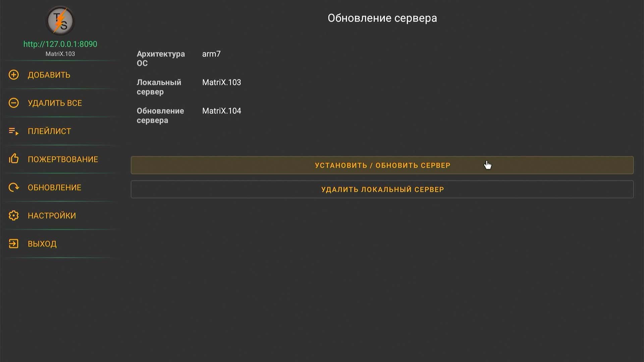Choose ПОЖЕРТВОВАНИЕ from the sidebar
The width and height of the screenshot is (644, 362).
pos(60,159)
